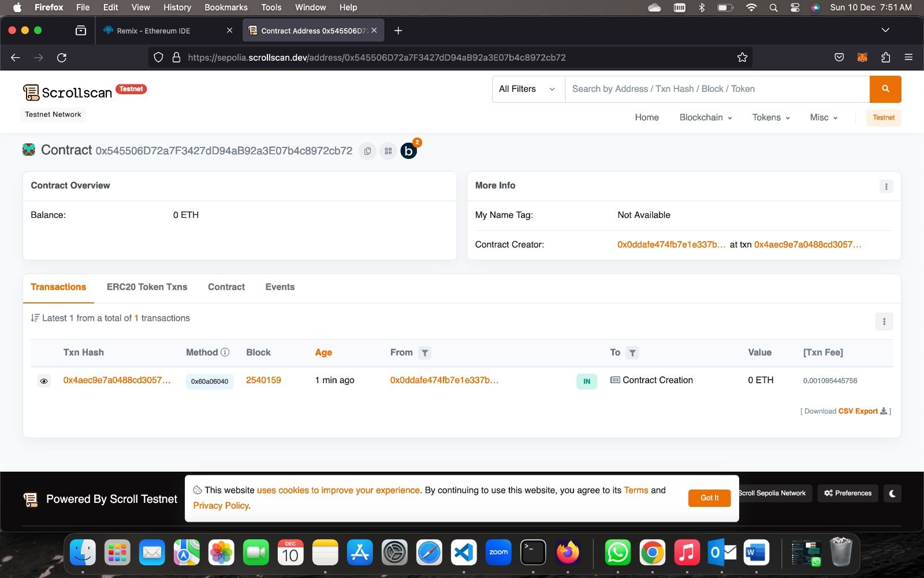
Task: Reload the current page
Action: click(62, 57)
